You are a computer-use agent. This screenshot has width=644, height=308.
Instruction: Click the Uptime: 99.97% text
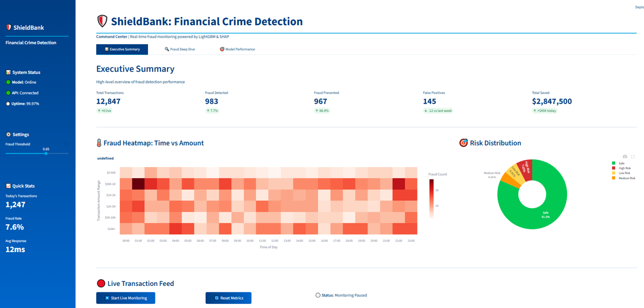[x=25, y=104]
